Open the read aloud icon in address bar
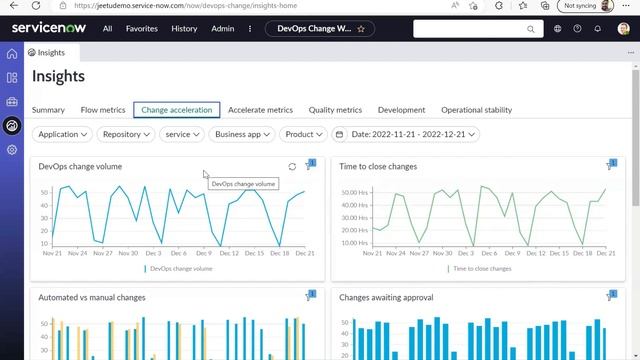Image resolution: width=640 pixels, height=360 pixels. pyautogui.click(x=455, y=6)
